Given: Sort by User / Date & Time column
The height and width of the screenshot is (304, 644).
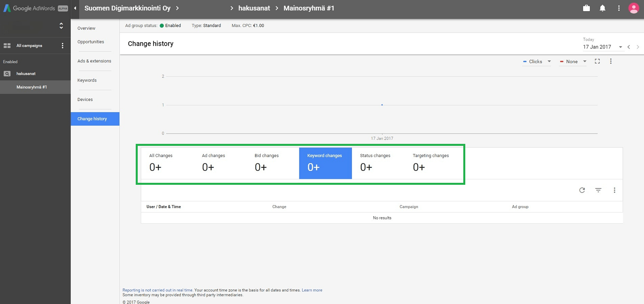Looking at the screenshot, I should click(164, 207).
